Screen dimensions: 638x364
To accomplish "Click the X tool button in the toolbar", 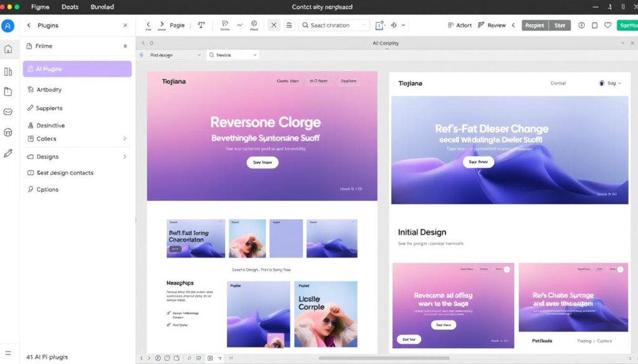I will tap(274, 25).
